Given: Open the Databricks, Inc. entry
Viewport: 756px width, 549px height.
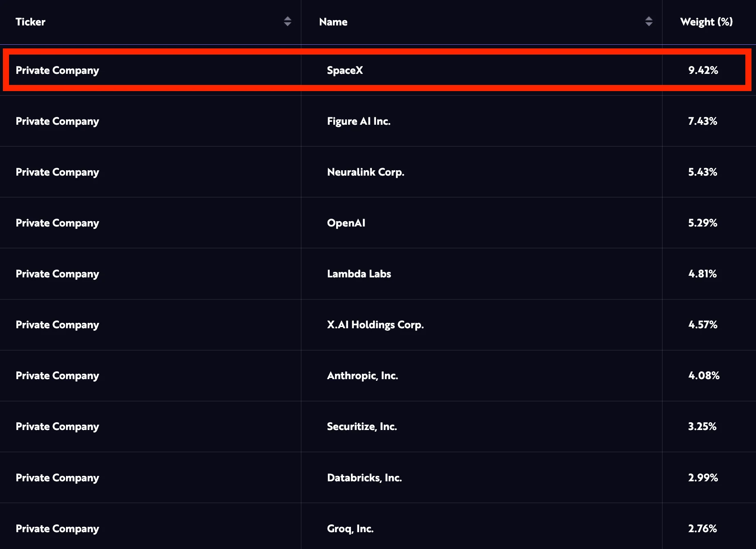Looking at the screenshot, I should click(364, 478).
